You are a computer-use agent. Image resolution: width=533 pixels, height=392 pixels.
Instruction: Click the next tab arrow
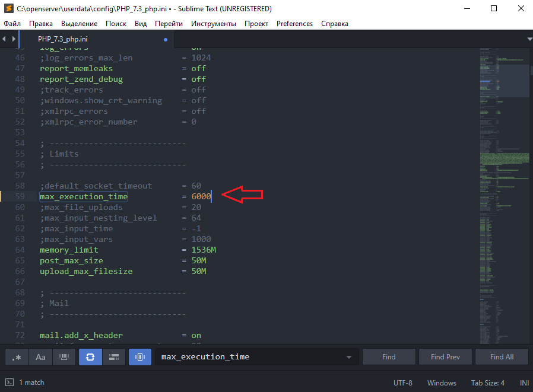tap(13, 39)
